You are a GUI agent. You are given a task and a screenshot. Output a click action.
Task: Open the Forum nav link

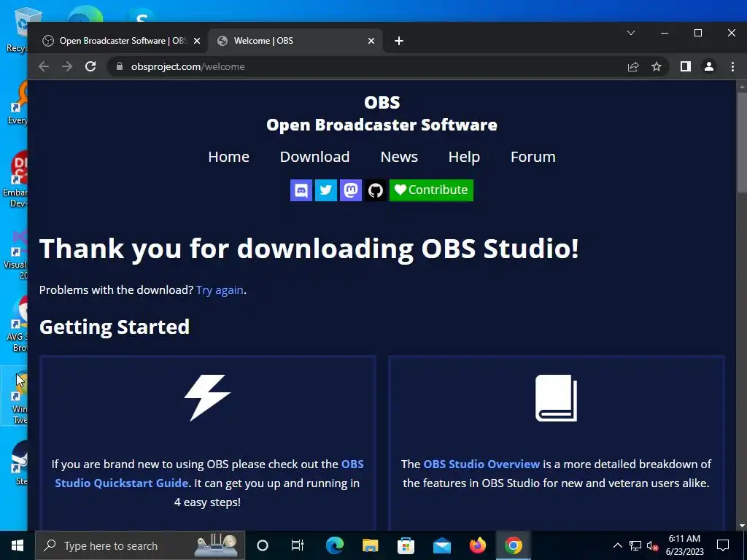pos(533,157)
